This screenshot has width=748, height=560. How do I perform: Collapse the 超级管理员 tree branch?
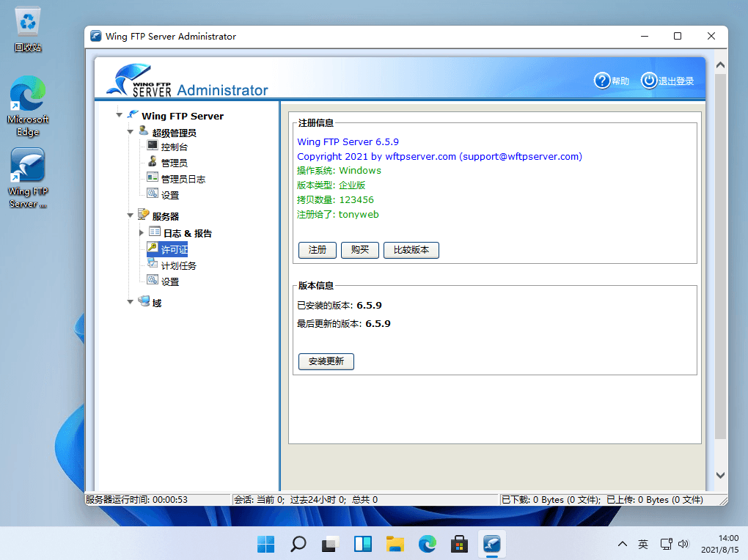131,132
